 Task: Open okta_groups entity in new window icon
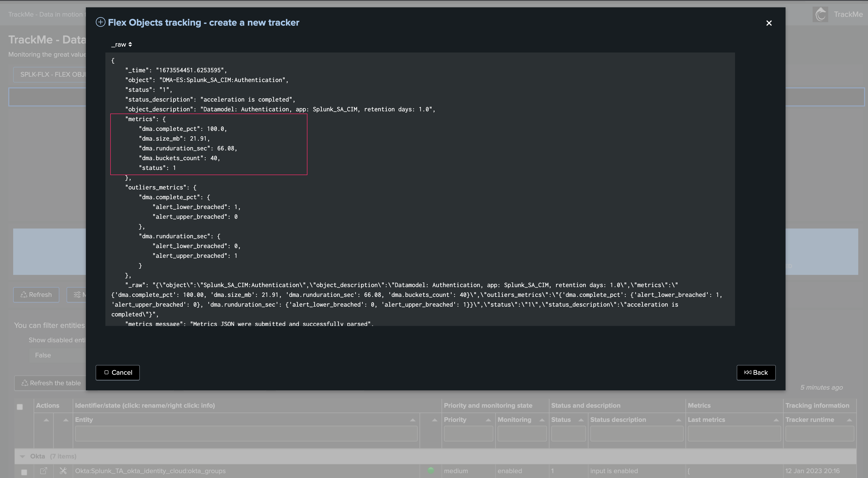click(43, 471)
